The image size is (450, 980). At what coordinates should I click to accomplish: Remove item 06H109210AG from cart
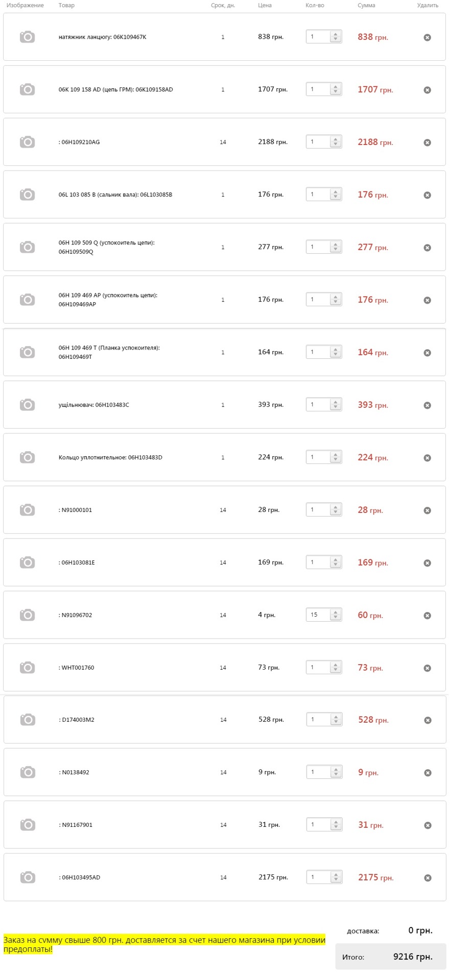[x=427, y=142]
